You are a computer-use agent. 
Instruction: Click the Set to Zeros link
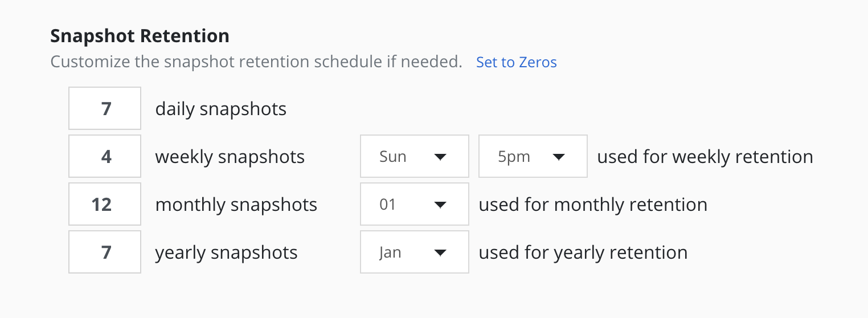[516, 62]
